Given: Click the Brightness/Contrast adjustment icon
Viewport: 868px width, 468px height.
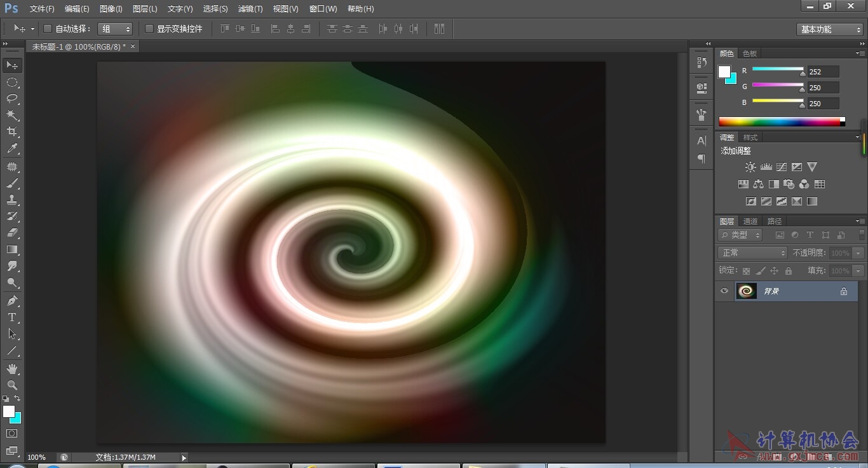Looking at the screenshot, I should tap(750, 167).
